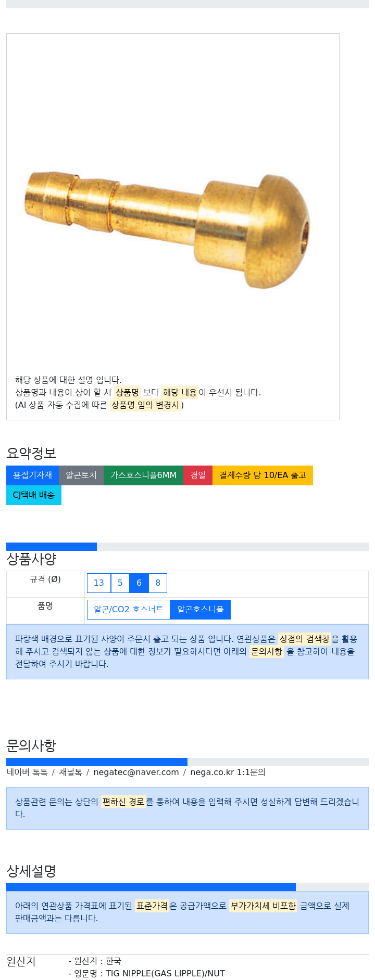This screenshot has width=375, height=980.
Task: Click the 상세설명 blue progress bar
Action: point(151,887)
